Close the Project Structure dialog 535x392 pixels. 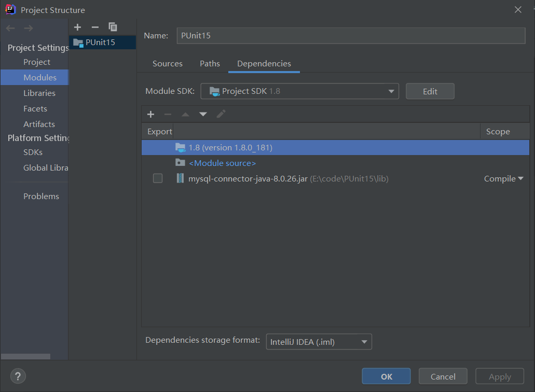(518, 9)
